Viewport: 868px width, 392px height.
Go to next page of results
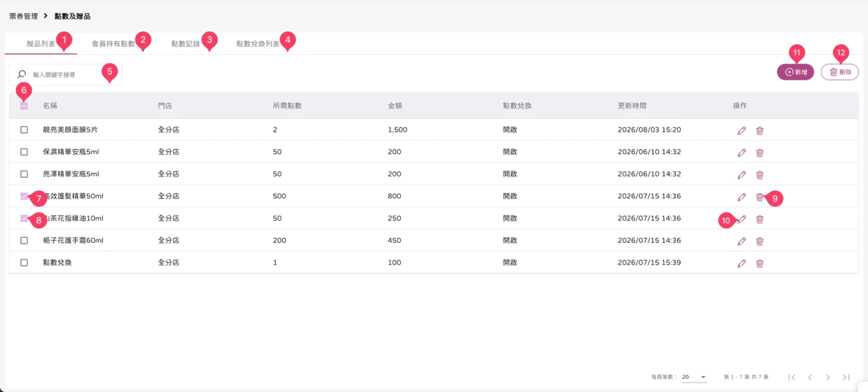[x=828, y=378]
